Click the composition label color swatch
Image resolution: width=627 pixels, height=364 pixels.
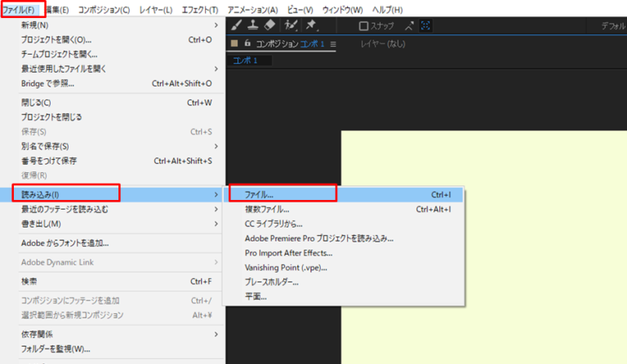pos(234,43)
